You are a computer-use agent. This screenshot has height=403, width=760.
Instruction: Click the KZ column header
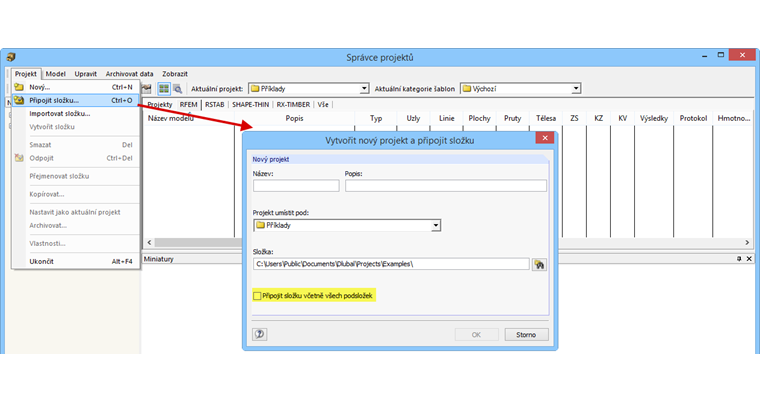click(x=599, y=118)
